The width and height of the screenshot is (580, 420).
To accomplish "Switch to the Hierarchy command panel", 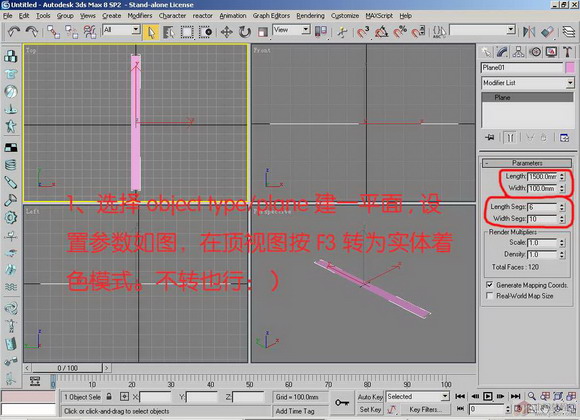I will 518,52.
